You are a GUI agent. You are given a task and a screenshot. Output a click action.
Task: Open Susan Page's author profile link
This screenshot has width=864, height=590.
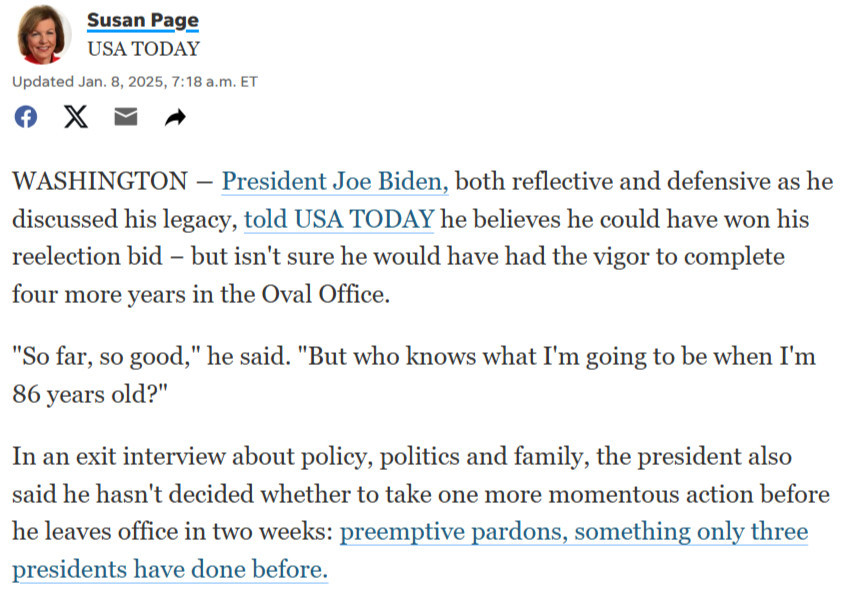pos(143,20)
